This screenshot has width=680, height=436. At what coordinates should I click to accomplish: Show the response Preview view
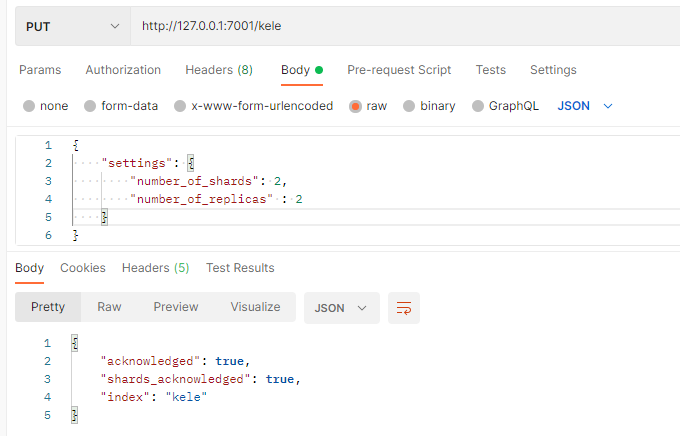coord(176,307)
